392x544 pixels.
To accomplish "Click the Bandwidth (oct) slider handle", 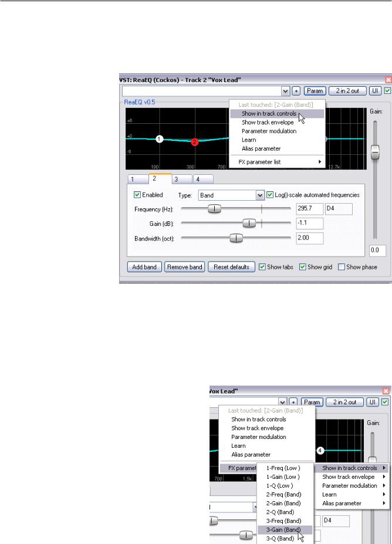I will point(236,238).
